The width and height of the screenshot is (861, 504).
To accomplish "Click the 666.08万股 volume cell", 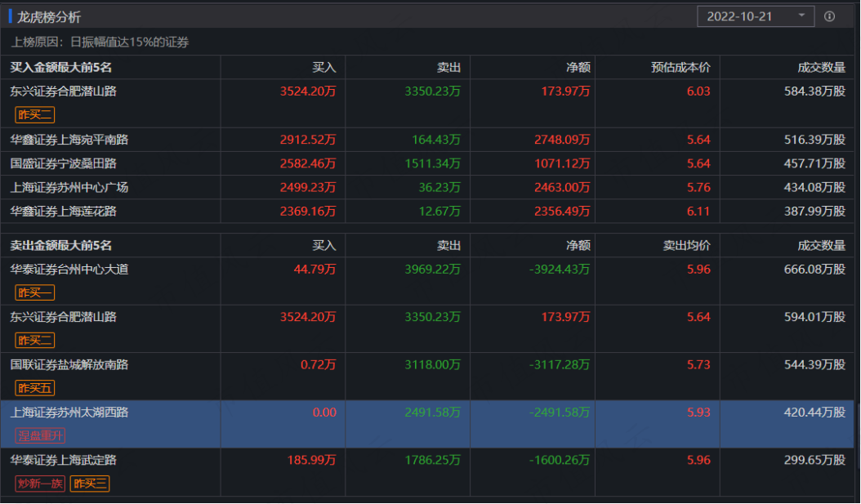I will [815, 269].
